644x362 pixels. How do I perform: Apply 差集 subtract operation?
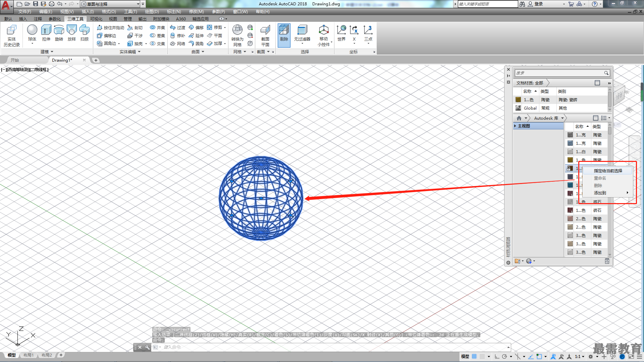tap(157, 36)
